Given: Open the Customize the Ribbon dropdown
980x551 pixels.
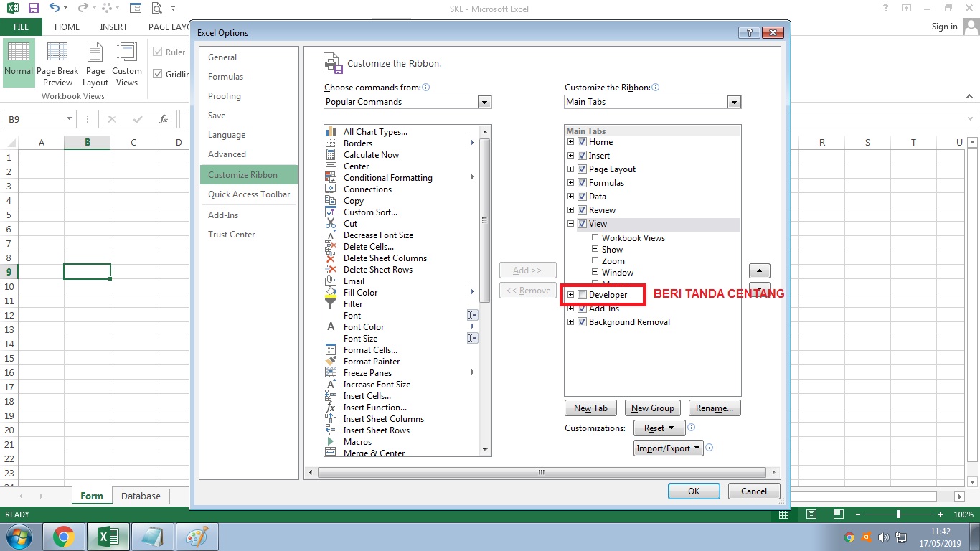Looking at the screenshot, I should point(734,102).
